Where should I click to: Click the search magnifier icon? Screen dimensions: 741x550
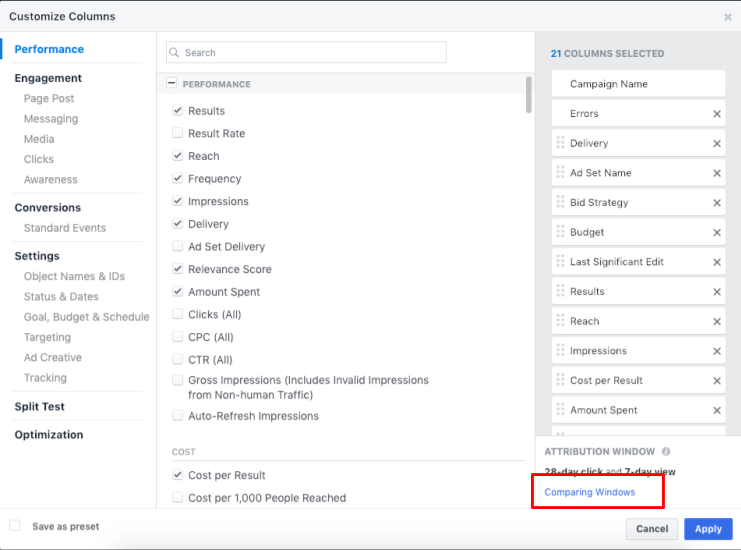click(x=174, y=52)
